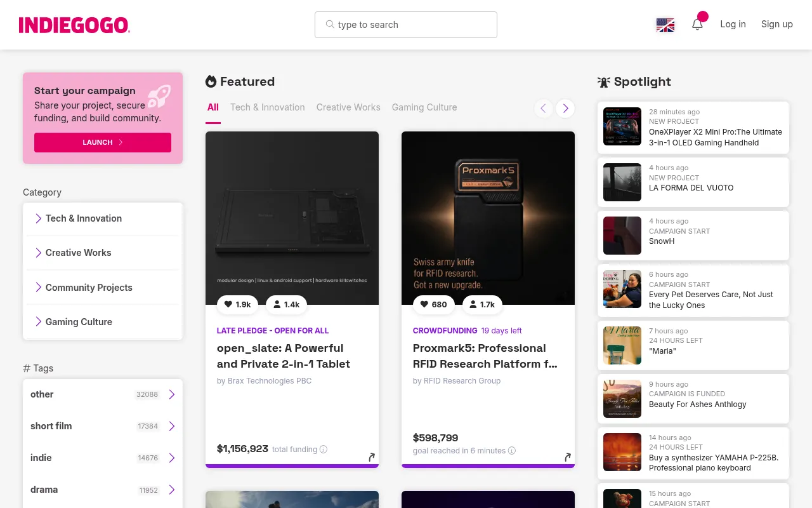
Task: Open Beauty For Ashes Anthlogy spotlight entry
Action: pos(693,399)
